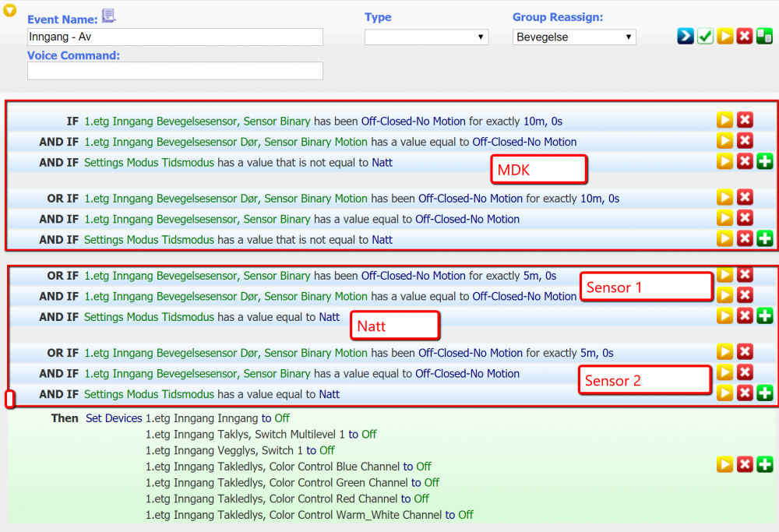The image size is (779, 532).
Task: Click the blue arrow icon in the header
Action: point(686,37)
